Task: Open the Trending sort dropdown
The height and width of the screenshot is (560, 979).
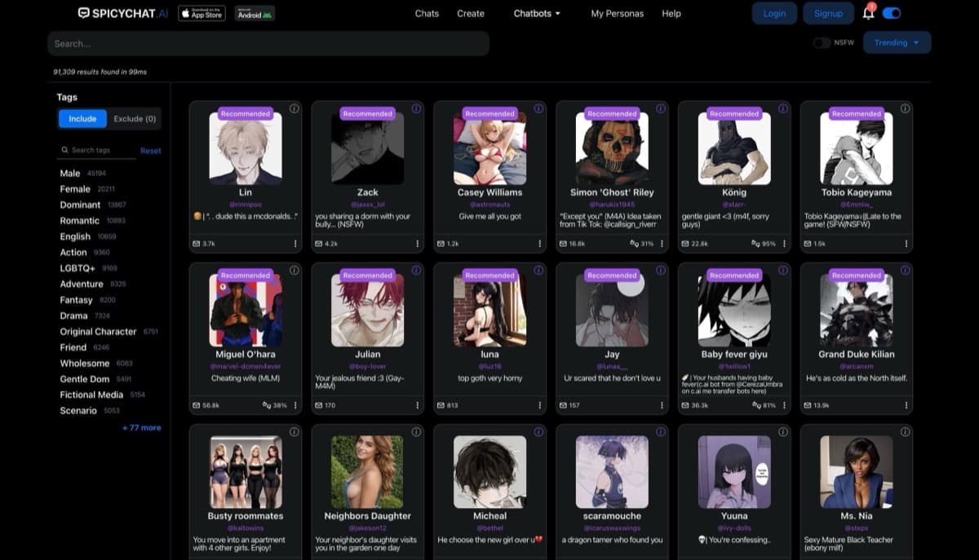Action: point(896,42)
